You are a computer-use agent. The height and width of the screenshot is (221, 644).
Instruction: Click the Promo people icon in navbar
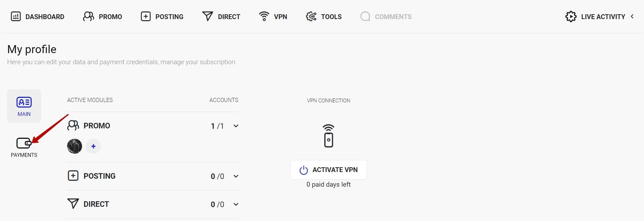coord(88,16)
